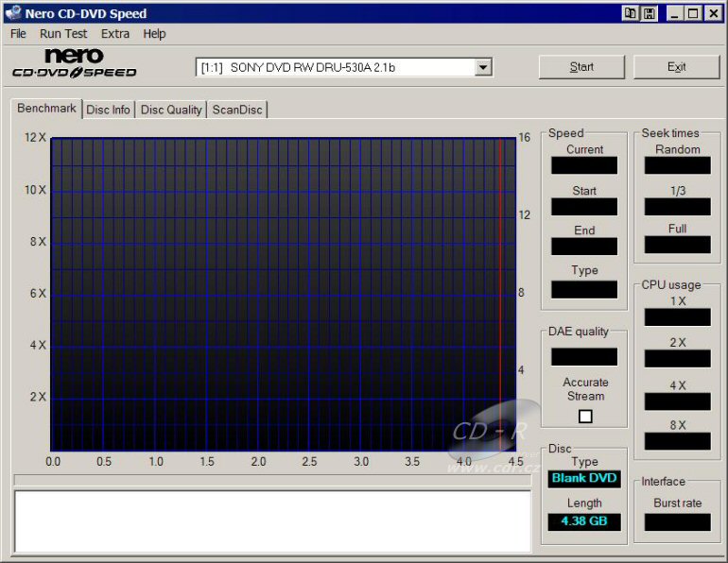Click the 12 X label on left axis

click(35, 138)
